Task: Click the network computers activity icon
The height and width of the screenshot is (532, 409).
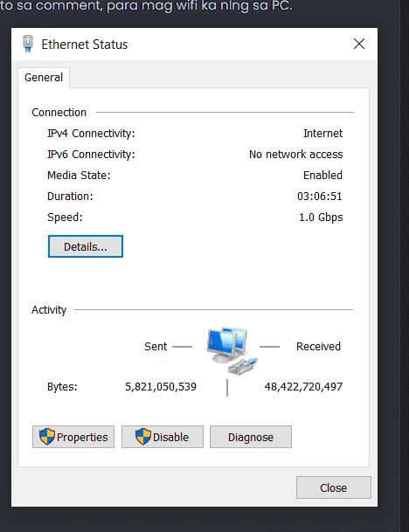Action: click(232, 351)
